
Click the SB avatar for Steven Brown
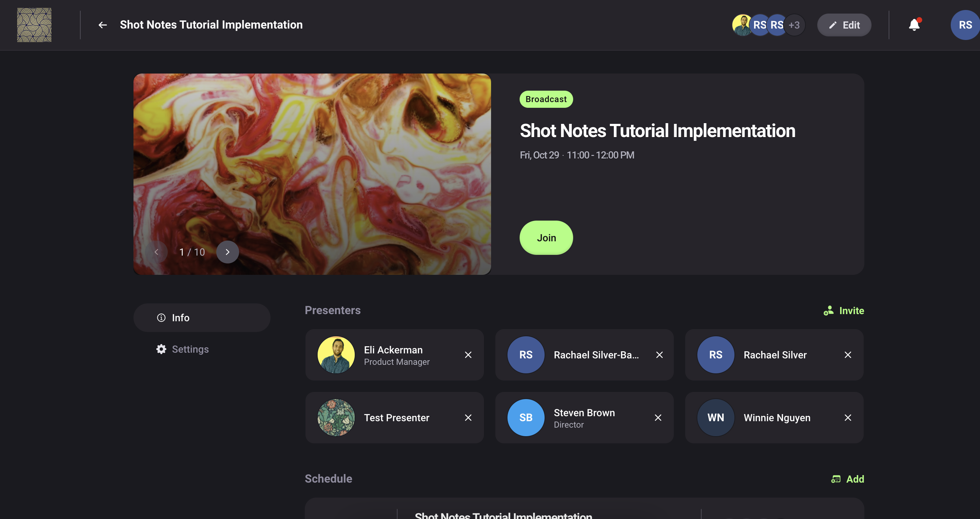coord(526,418)
